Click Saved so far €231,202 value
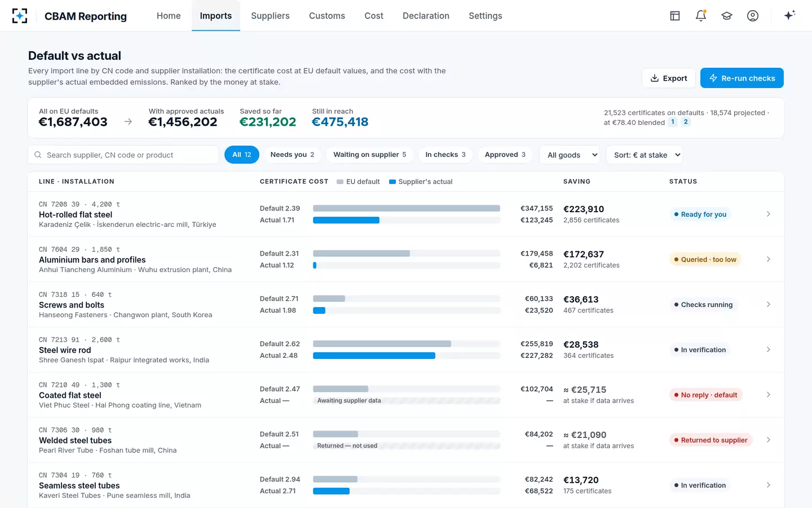The width and height of the screenshot is (812, 508). pos(268,122)
